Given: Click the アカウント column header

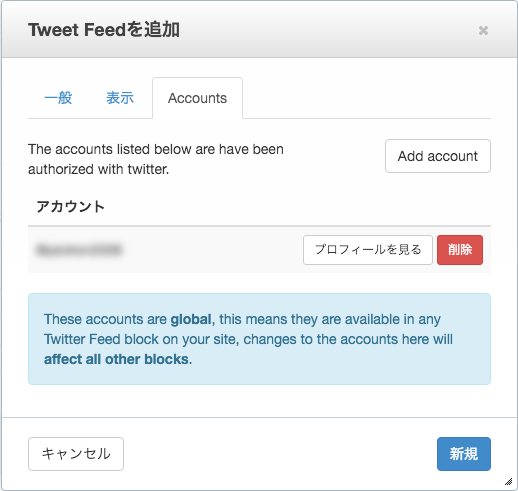Looking at the screenshot, I should click(70, 207).
